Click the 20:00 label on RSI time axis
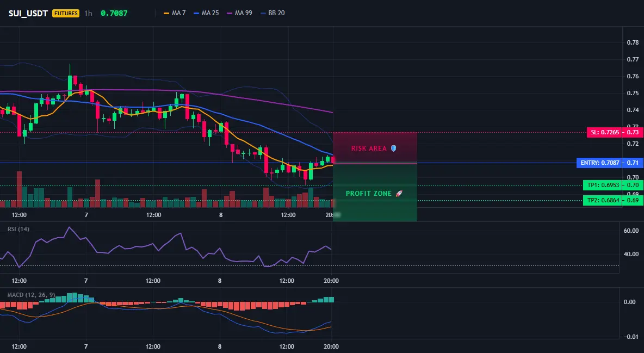Viewport: 644px width, 353px height. [331, 281]
